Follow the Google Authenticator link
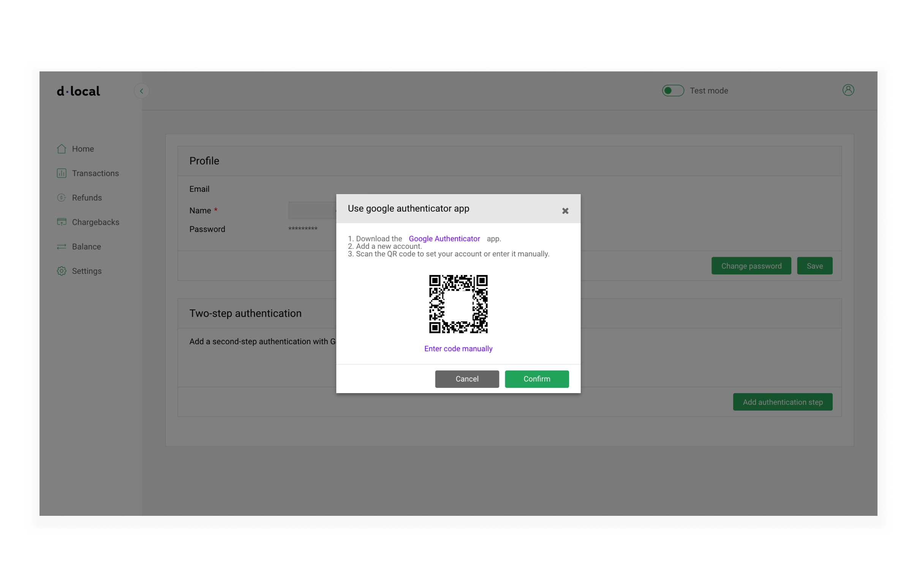Image resolution: width=917 pixels, height=588 pixels. point(444,239)
